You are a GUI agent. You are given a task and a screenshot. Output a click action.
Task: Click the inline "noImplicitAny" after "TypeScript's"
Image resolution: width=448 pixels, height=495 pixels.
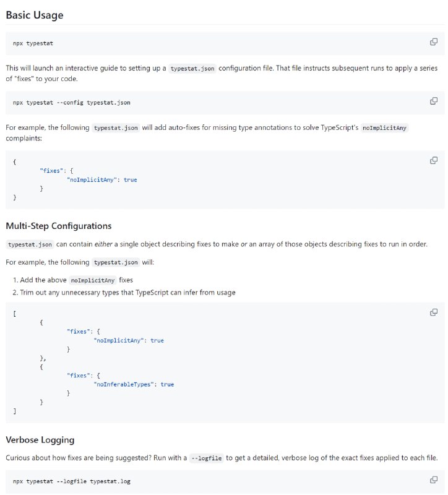pyautogui.click(x=382, y=128)
